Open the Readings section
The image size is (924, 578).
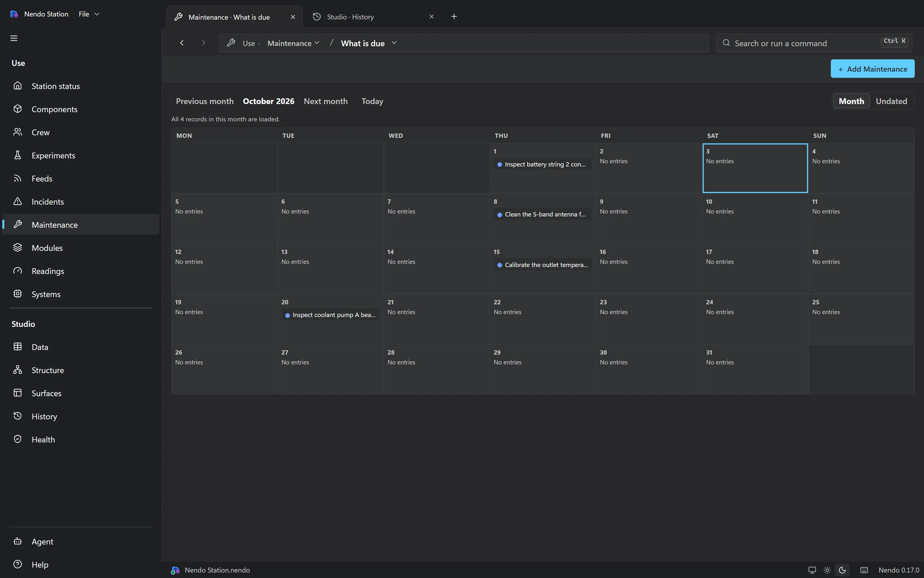[x=81, y=271]
